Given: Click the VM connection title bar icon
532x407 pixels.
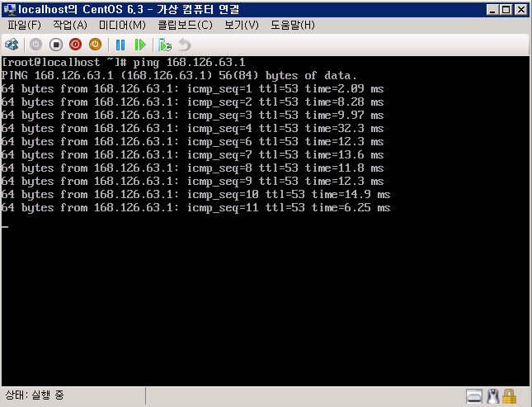Looking at the screenshot, I should (10, 9).
